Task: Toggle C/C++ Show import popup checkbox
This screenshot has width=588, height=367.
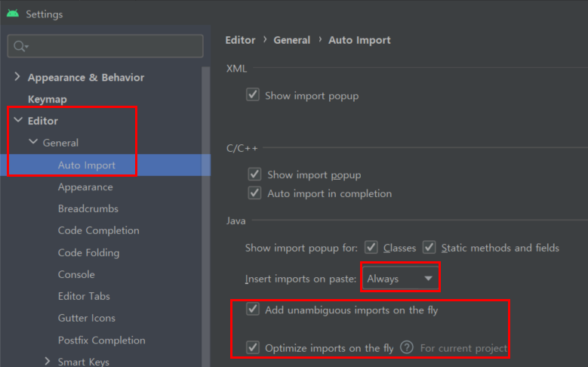Action: [254, 174]
